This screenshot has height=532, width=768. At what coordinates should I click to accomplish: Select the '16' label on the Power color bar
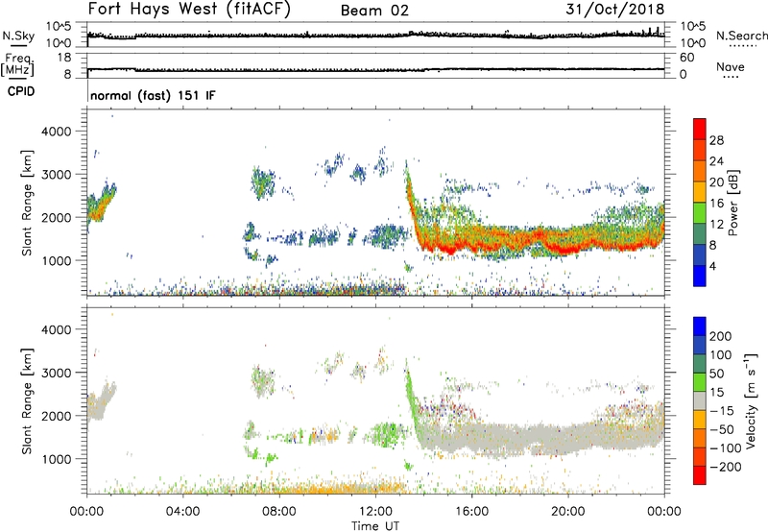716,204
